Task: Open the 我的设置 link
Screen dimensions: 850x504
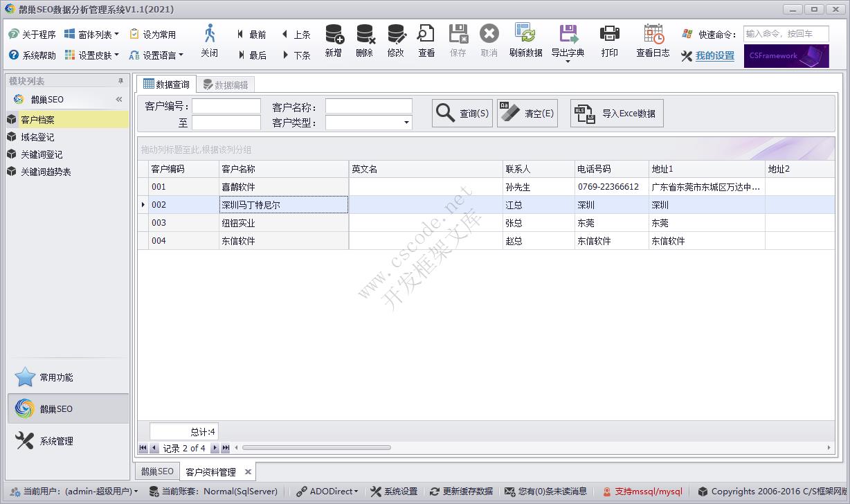Action: click(715, 56)
